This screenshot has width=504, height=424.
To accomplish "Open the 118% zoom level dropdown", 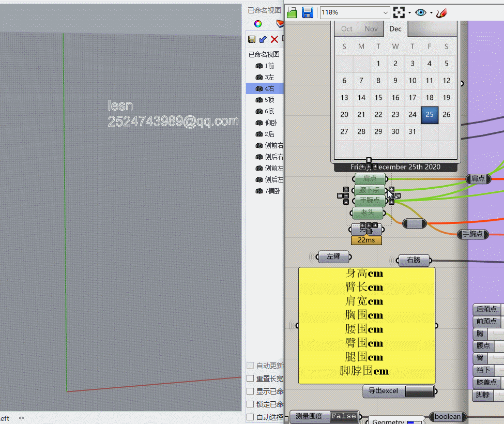I will [386, 12].
